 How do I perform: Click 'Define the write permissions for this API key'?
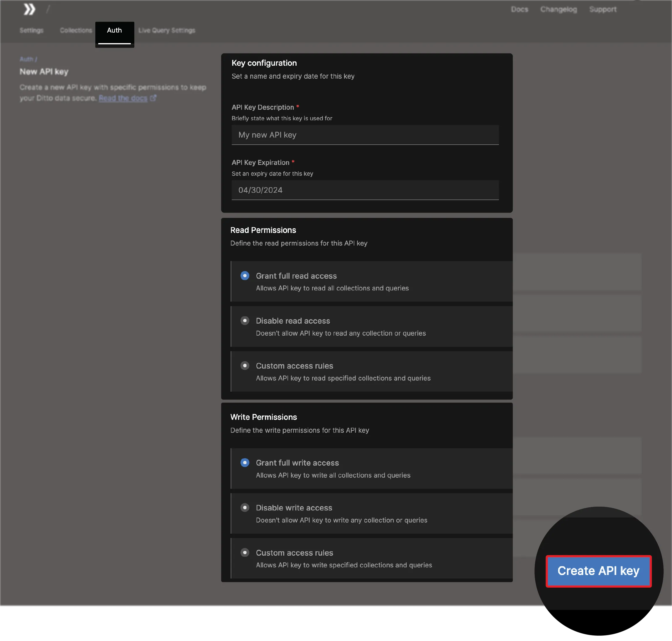[x=299, y=430]
